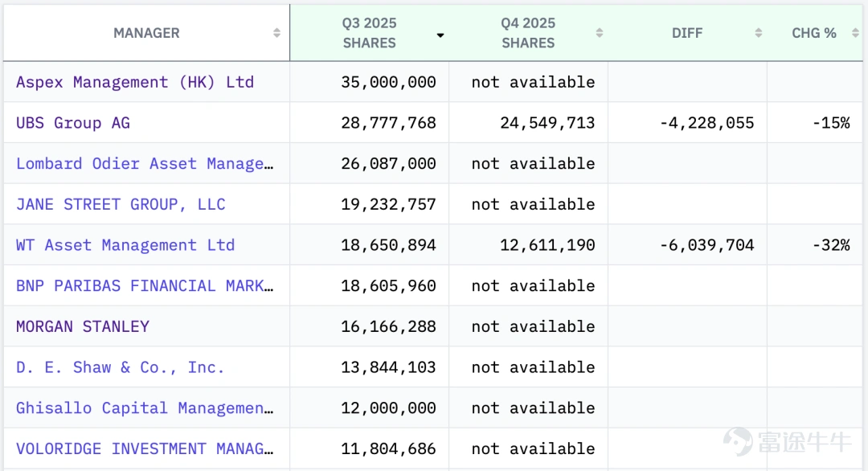Sort by DIFF column header
Screen dimensions: 868x471
(687, 33)
